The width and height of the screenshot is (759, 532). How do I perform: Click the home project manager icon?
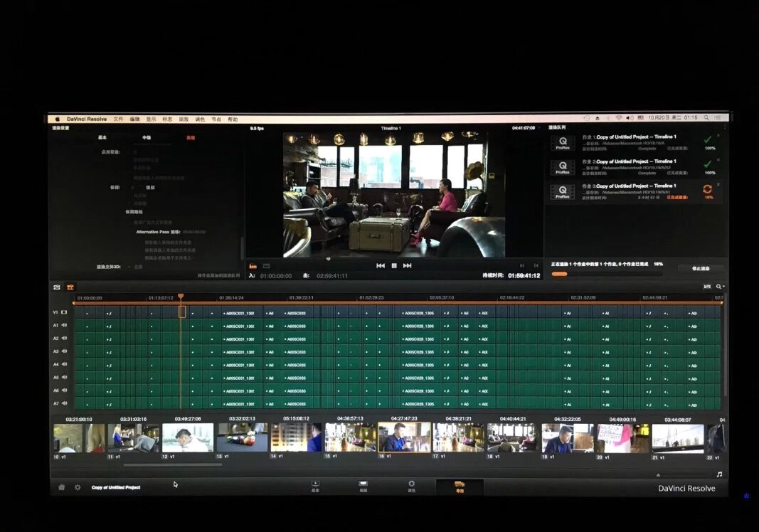[62, 487]
